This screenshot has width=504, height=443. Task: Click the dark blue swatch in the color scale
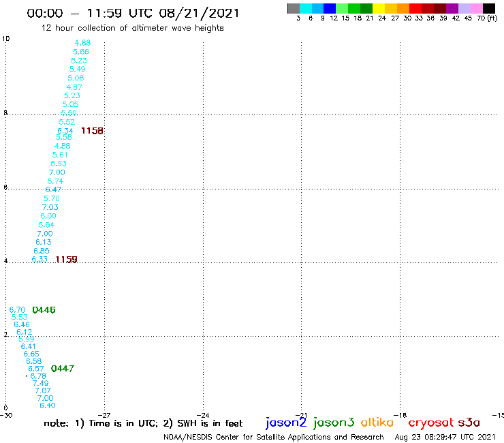(x=330, y=8)
